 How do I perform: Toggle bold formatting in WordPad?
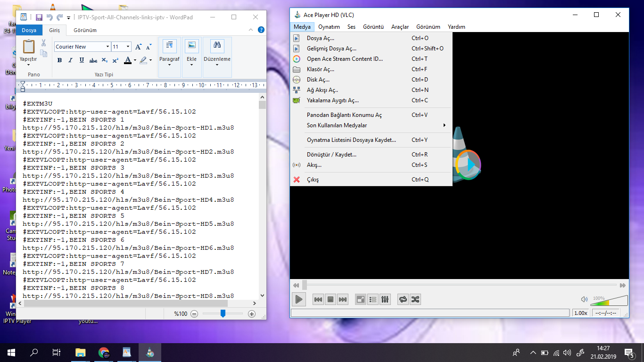(x=59, y=60)
